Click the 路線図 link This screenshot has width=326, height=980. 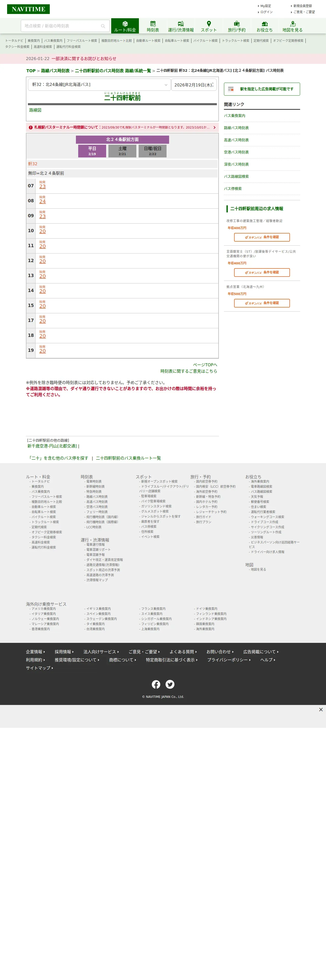(x=36, y=110)
